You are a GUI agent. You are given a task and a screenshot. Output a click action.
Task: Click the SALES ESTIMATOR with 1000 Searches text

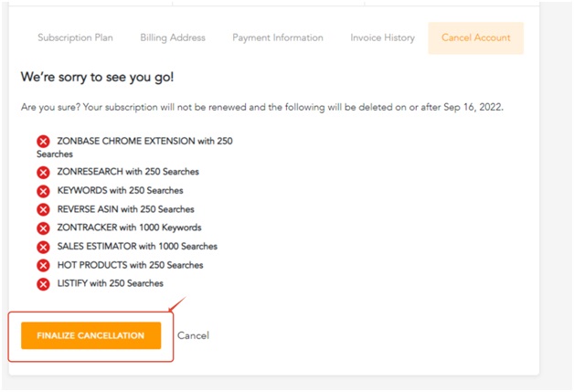pos(137,247)
